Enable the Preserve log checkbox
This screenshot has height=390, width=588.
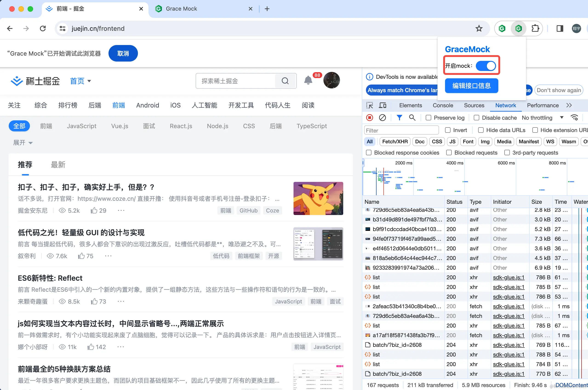(x=428, y=118)
